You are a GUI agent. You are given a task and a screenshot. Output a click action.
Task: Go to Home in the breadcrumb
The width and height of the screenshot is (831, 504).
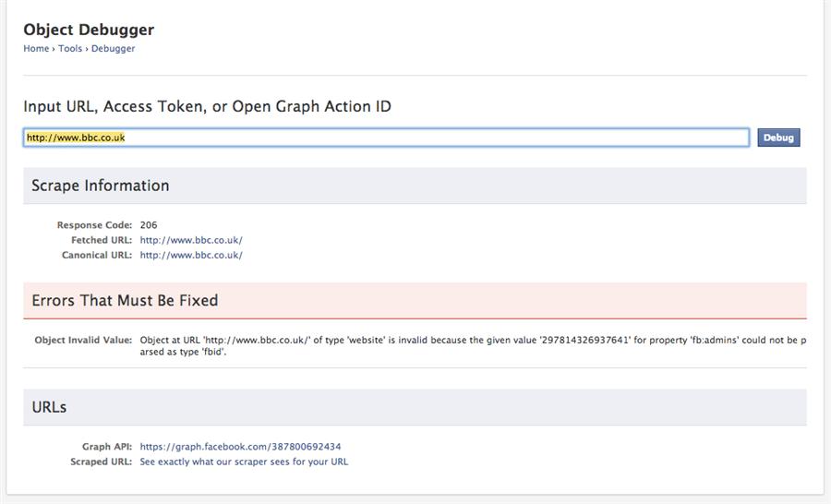point(36,49)
